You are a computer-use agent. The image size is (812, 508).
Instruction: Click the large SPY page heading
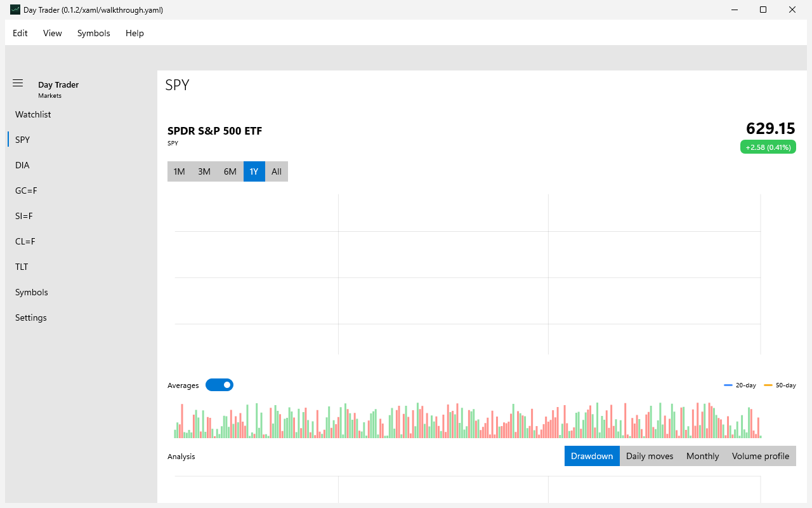[177, 85]
